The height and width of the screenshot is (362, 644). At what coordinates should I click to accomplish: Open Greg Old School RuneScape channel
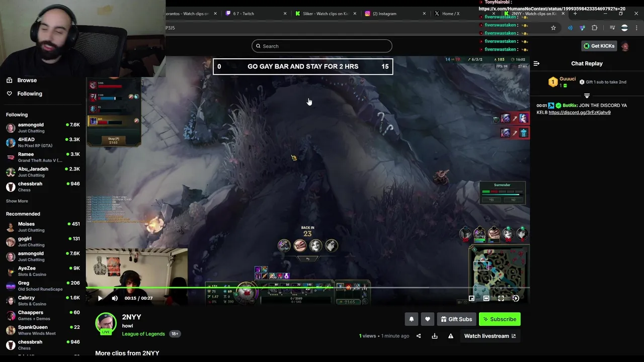pyautogui.click(x=42, y=286)
